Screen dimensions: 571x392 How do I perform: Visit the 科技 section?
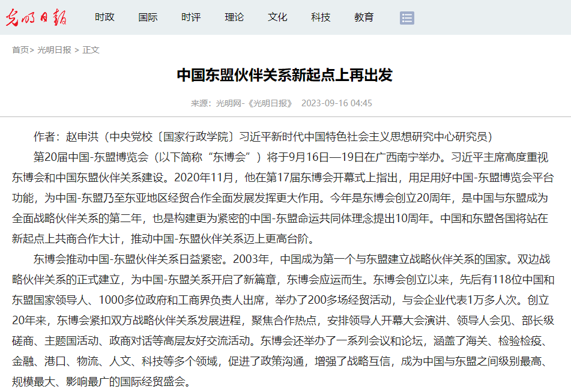click(x=321, y=17)
